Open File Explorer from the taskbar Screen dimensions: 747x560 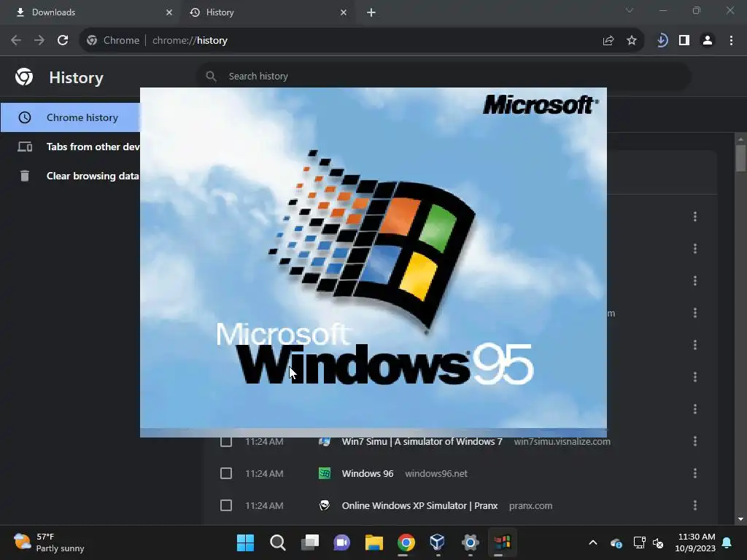point(374,542)
